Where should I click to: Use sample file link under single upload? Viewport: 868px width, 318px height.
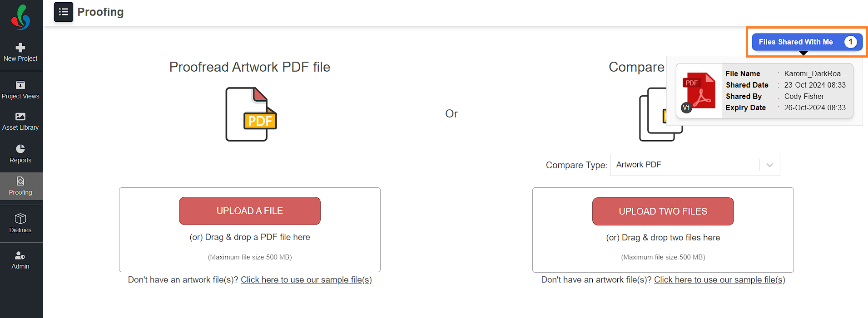(x=306, y=280)
